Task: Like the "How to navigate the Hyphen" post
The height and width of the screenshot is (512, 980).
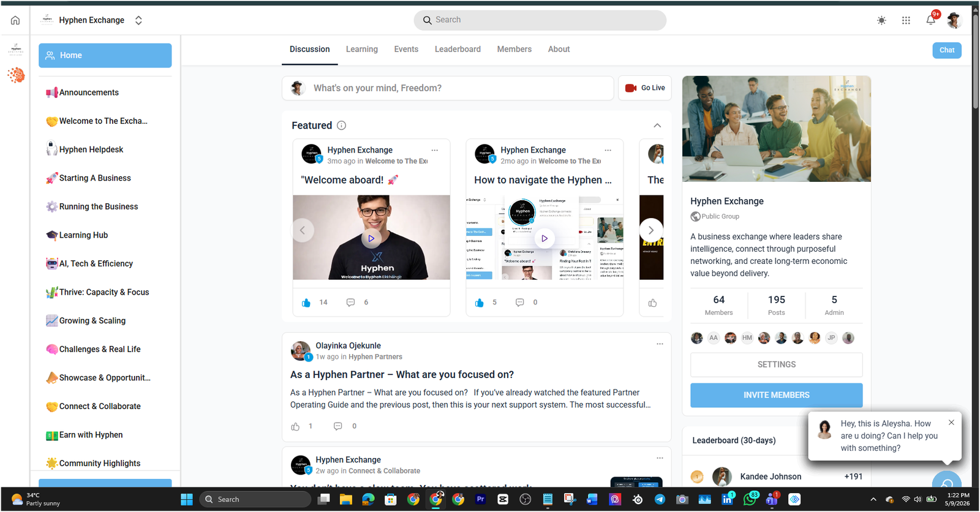Action: 480,303
